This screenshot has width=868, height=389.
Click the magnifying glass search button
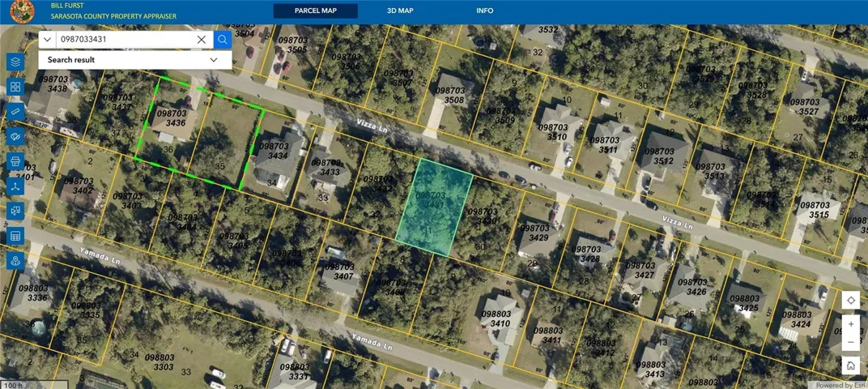[223, 39]
